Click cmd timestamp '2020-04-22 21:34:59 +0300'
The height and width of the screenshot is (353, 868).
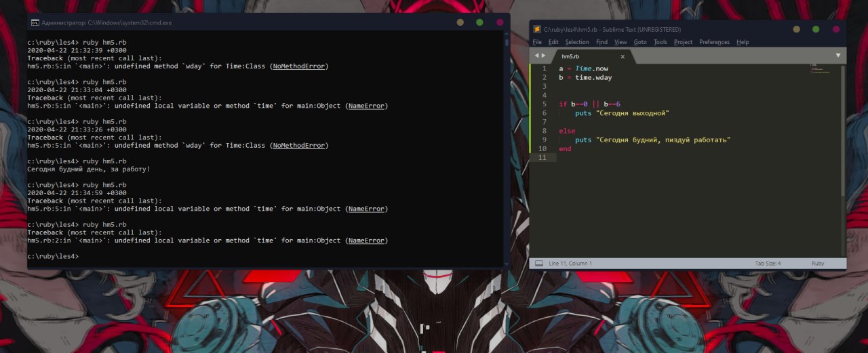[77, 192]
